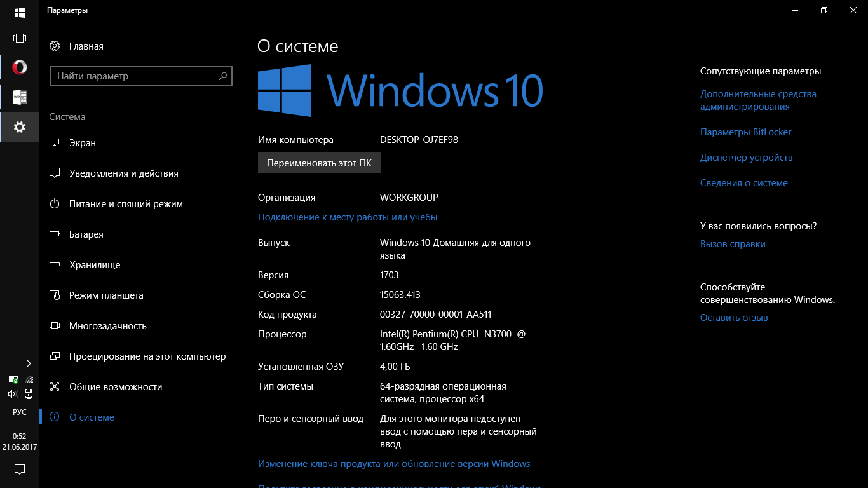
Task: Open WPS Office from the taskbar
Action: coord(20,97)
